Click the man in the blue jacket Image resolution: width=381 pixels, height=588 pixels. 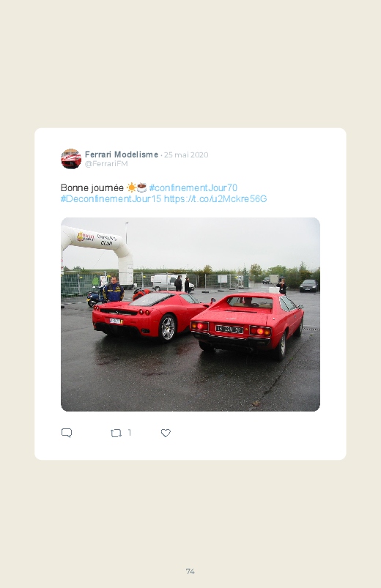click(114, 289)
